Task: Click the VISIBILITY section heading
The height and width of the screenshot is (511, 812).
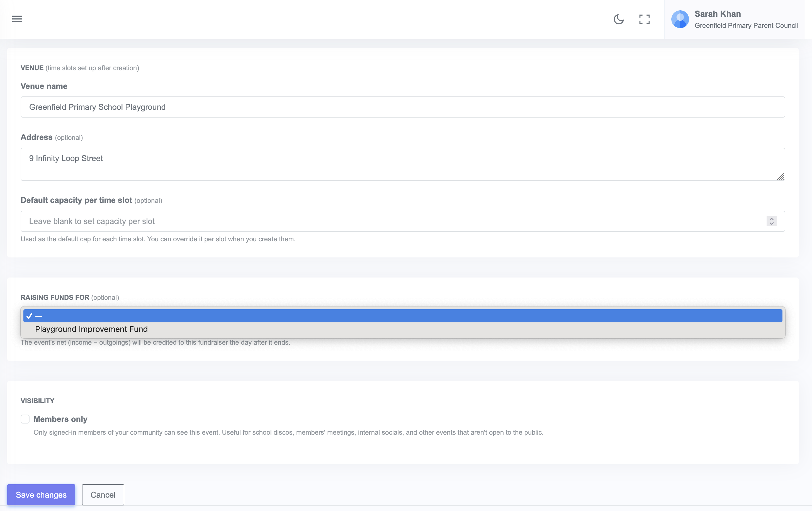Action: click(37, 401)
